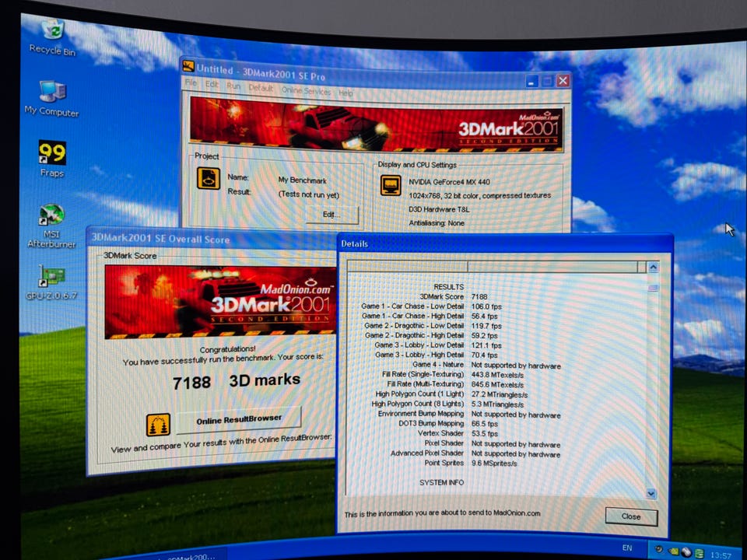Click the EN language indicator in taskbar
Viewport: 747px width, 560px height.
[627, 548]
